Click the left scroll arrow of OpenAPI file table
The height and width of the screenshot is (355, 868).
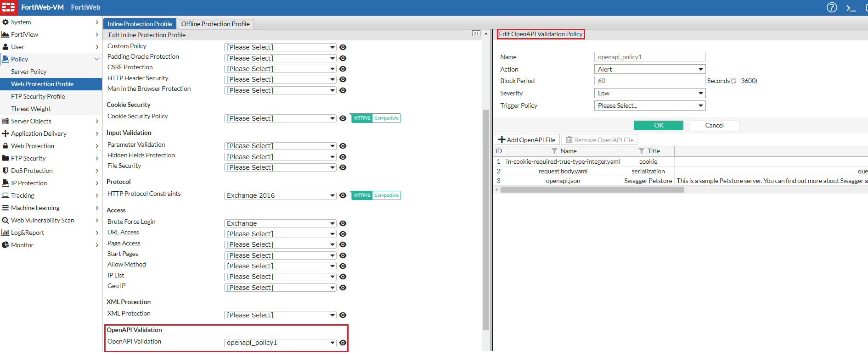(496, 189)
